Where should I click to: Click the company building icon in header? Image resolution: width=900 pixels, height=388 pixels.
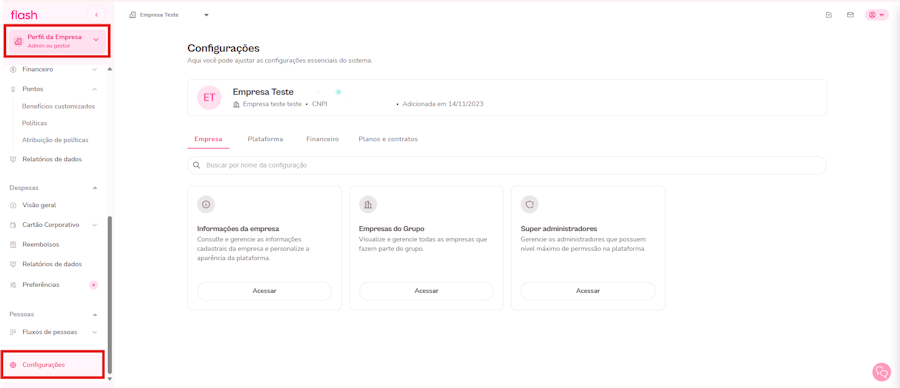pos(133,15)
